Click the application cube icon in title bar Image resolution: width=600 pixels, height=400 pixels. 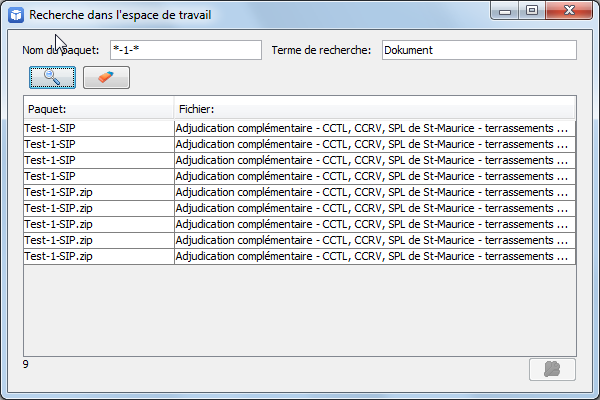pyautogui.click(x=16, y=15)
